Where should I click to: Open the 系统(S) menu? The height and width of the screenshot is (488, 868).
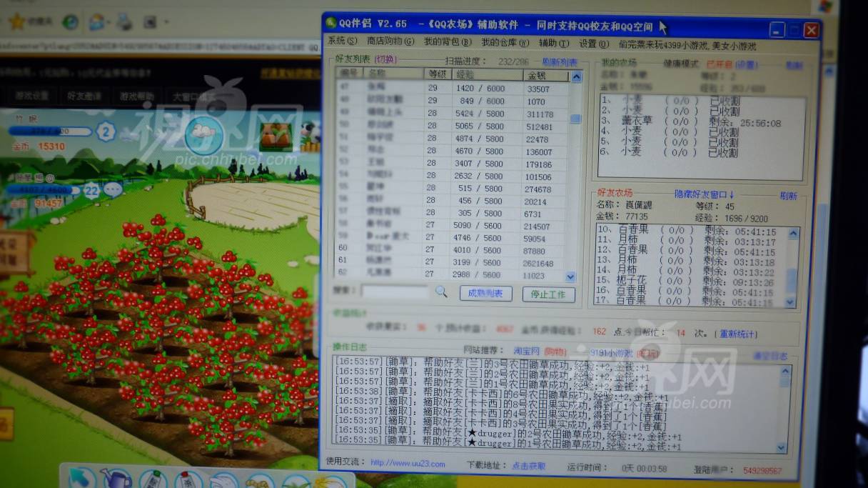(x=342, y=42)
